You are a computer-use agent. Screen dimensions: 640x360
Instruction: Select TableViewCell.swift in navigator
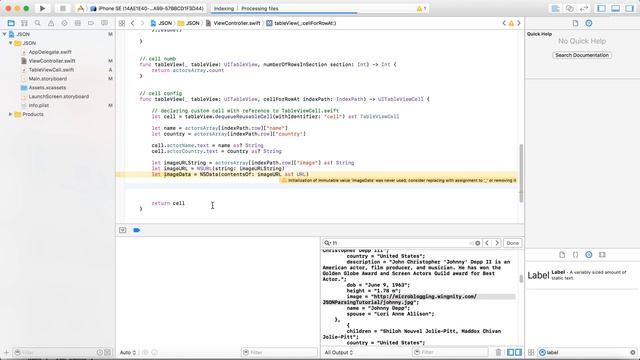click(x=51, y=70)
